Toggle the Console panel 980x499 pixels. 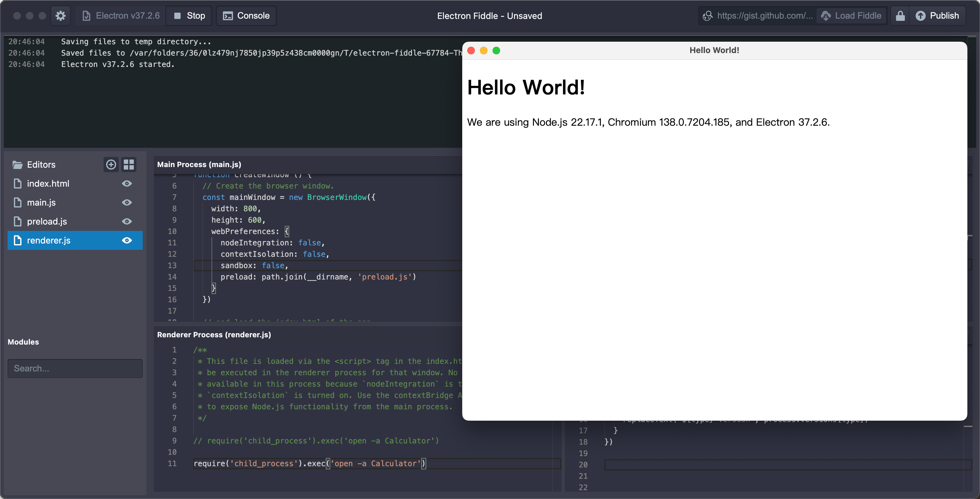point(246,15)
